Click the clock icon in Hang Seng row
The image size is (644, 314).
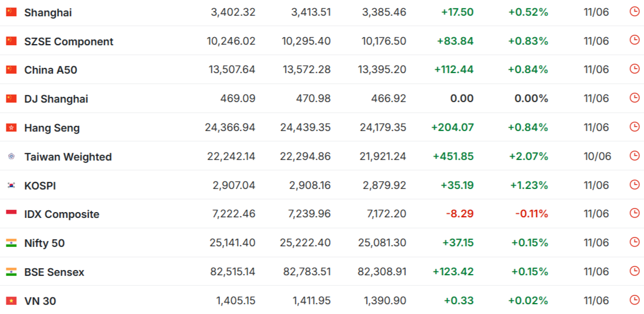pos(634,127)
